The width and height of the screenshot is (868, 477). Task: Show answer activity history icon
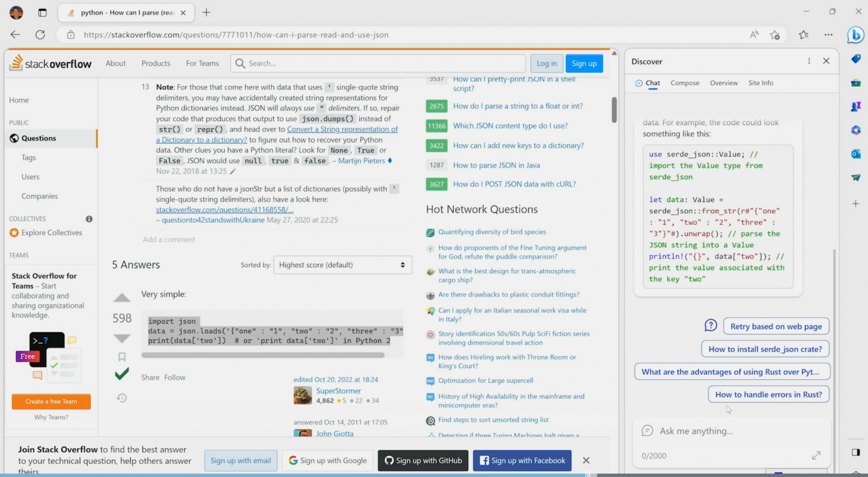pos(122,398)
